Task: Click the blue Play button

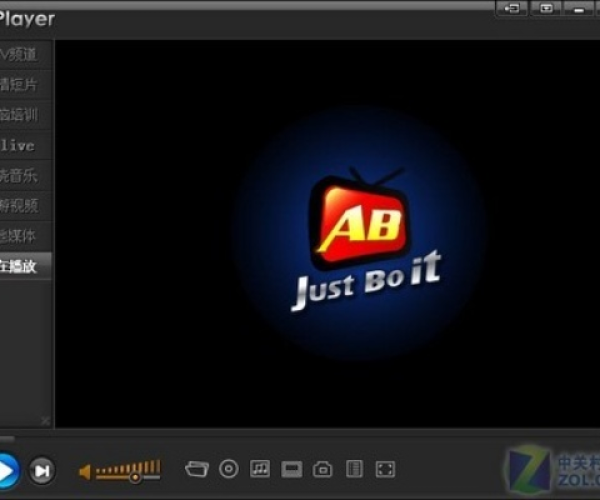Action: pyautogui.click(x=6, y=469)
